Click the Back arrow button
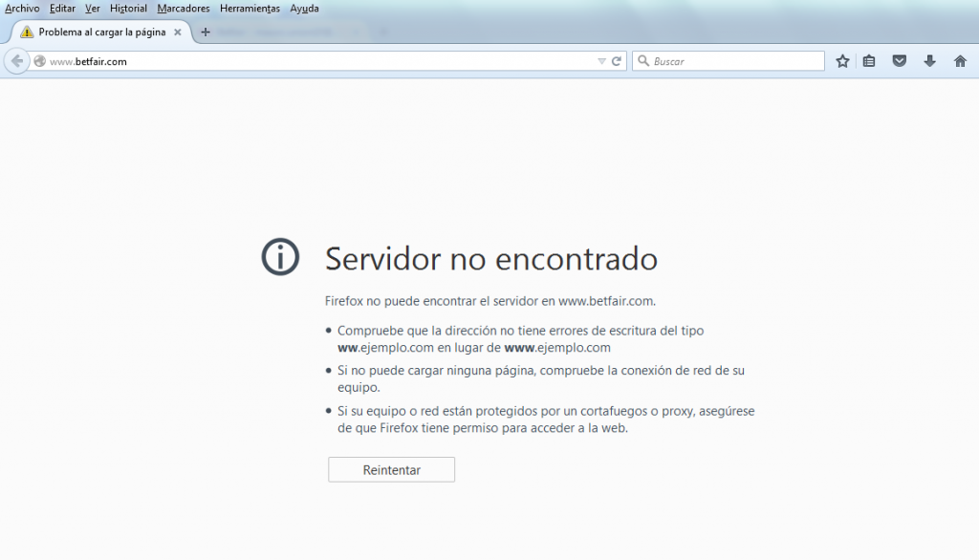Screen dimensions: 979x560 coord(17,61)
